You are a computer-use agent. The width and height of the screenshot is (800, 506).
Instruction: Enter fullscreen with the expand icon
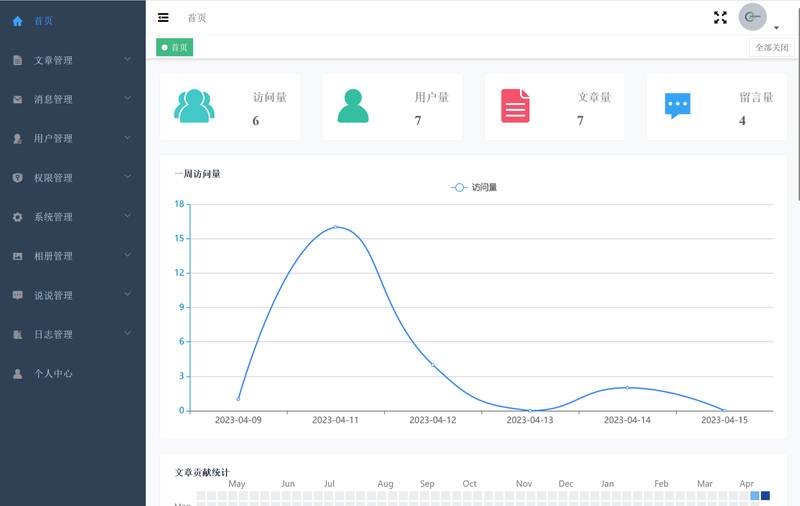pyautogui.click(x=720, y=18)
